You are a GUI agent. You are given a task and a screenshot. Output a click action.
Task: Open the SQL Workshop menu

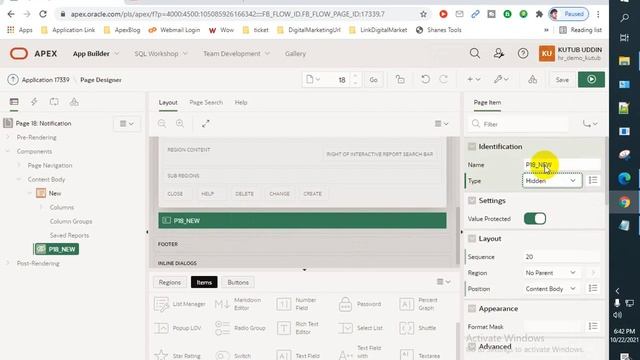pos(160,53)
